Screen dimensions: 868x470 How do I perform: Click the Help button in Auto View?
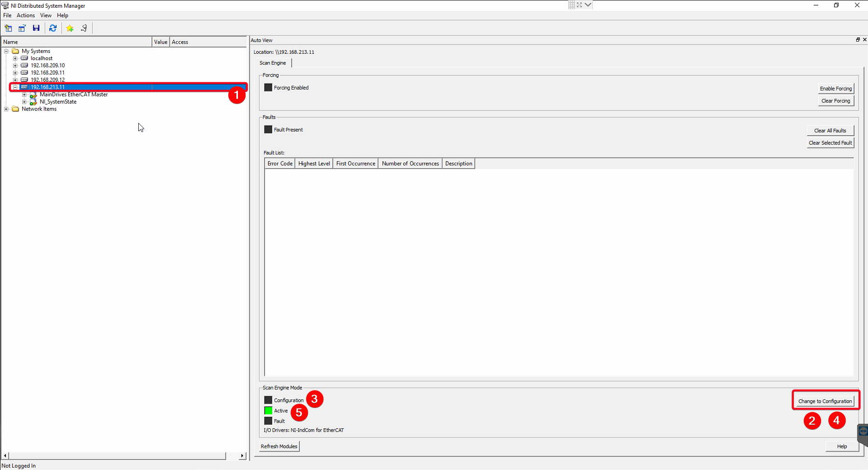coord(842,446)
